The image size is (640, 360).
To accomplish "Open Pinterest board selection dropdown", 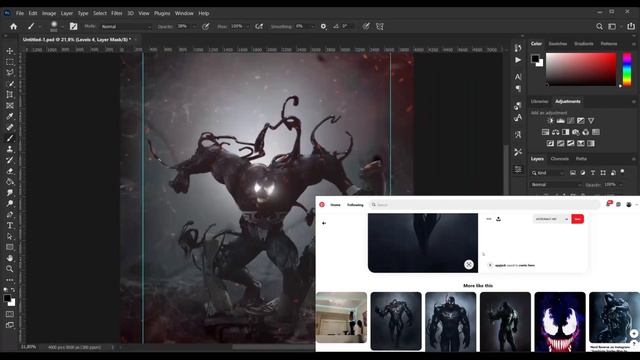I will click(x=551, y=219).
